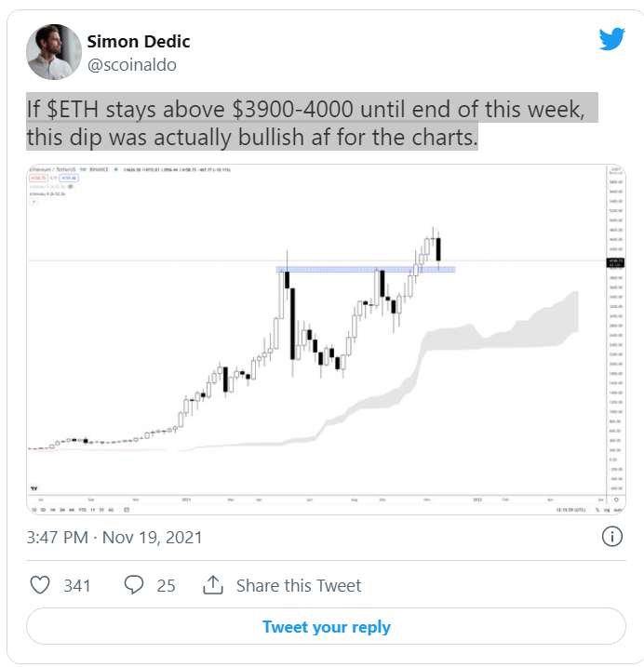Open replies via the speech bubble icon

point(134,585)
